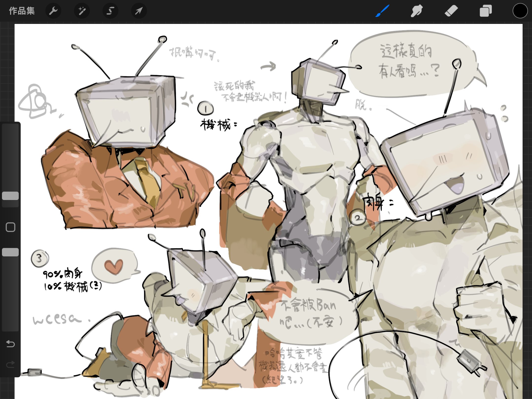Select the Eraser tool

click(x=451, y=11)
